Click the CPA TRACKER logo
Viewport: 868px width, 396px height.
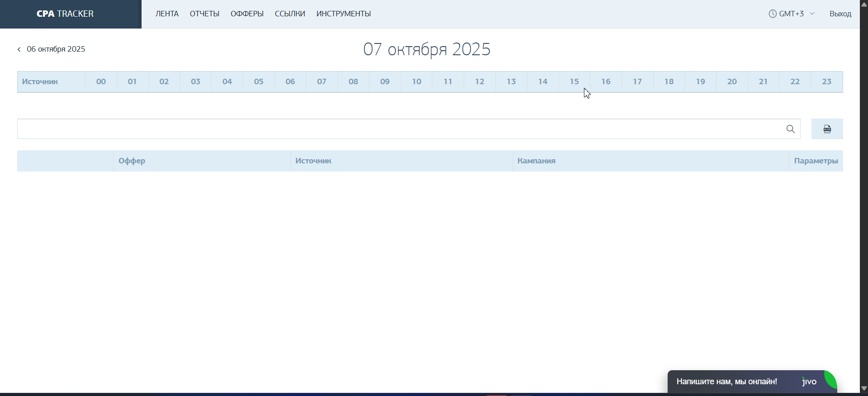point(65,14)
